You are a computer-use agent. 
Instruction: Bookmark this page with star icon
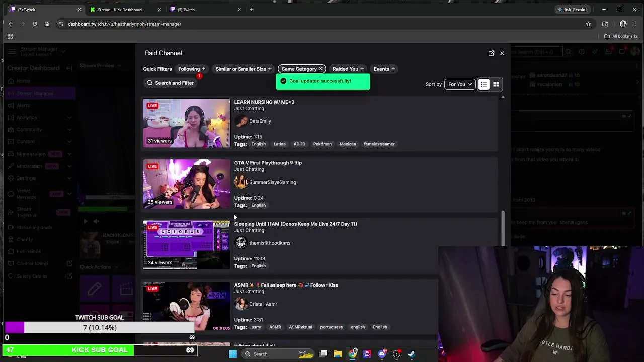(x=588, y=24)
